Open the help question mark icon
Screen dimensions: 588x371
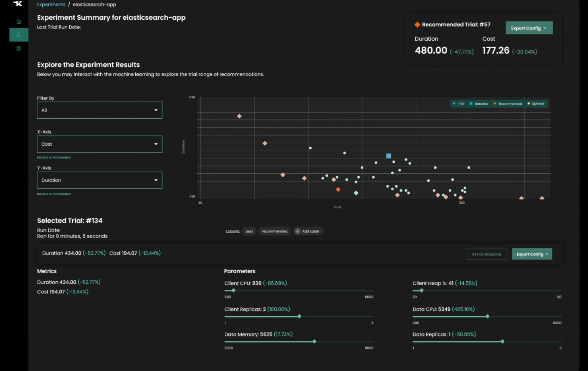click(x=19, y=49)
